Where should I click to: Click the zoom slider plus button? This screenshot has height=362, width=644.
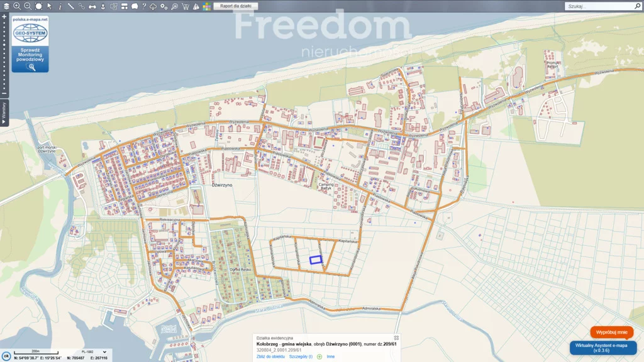coord(4,16)
